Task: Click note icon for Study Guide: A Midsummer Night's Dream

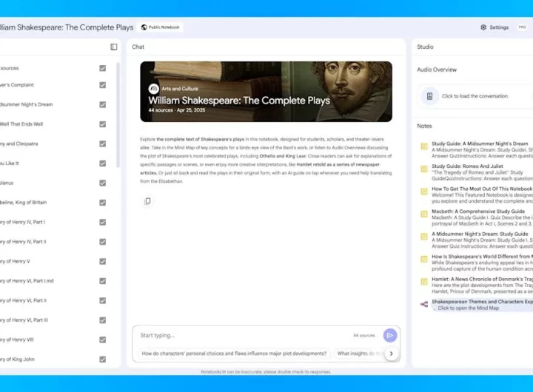Action: pyautogui.click(x=424, y=146)
